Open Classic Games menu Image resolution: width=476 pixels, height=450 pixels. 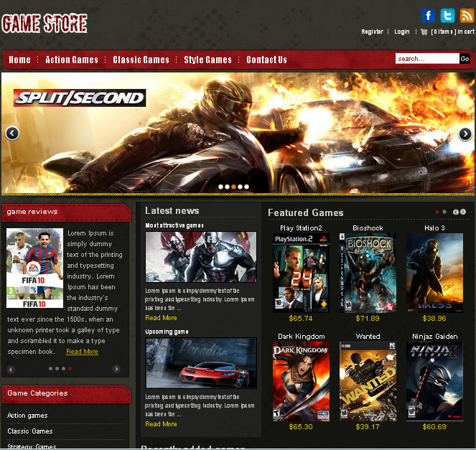click(141, 60)
